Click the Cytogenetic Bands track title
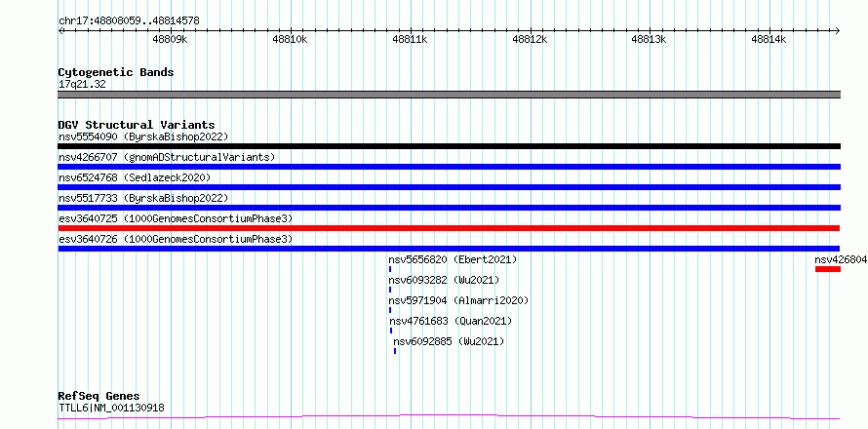 (x=116, y=72)
